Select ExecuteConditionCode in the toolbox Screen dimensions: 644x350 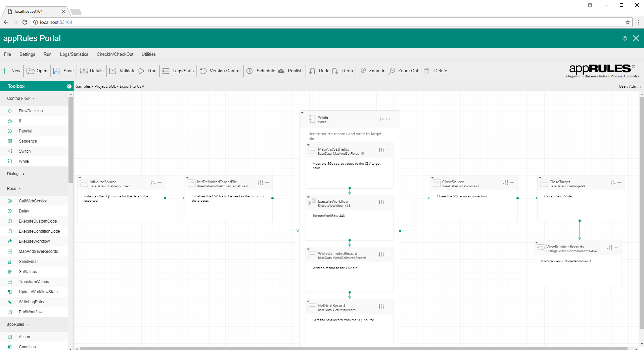[x=34, y=231]
